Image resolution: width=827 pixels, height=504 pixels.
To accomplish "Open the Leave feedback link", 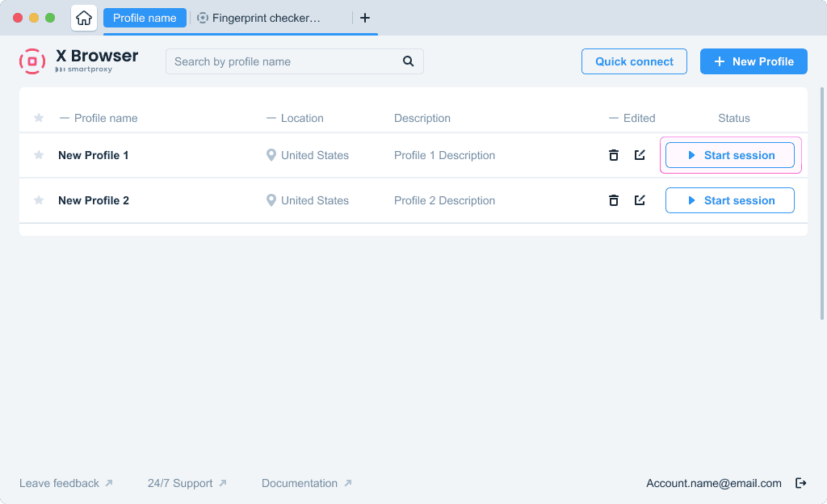I will (66, 483).
